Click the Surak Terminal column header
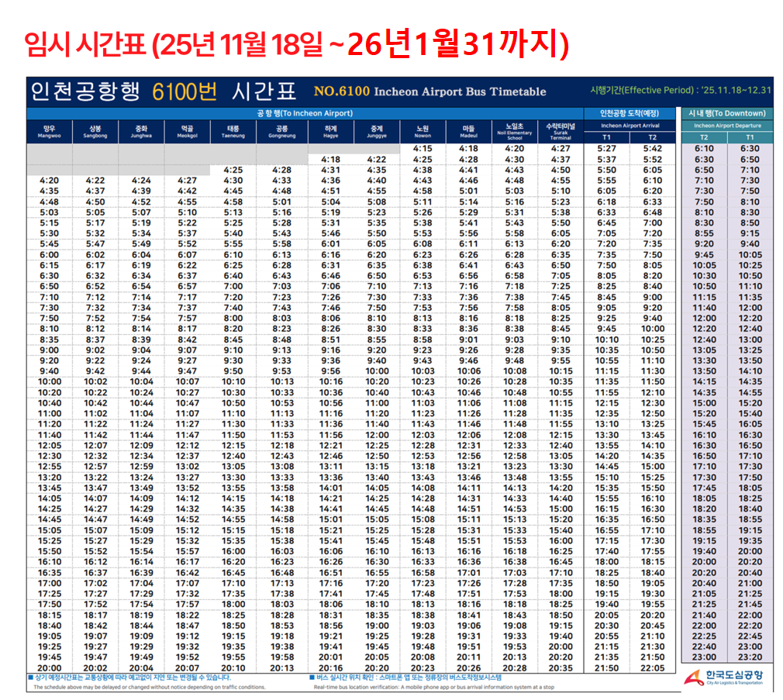The image size is (783, 700). pos(560,131)
